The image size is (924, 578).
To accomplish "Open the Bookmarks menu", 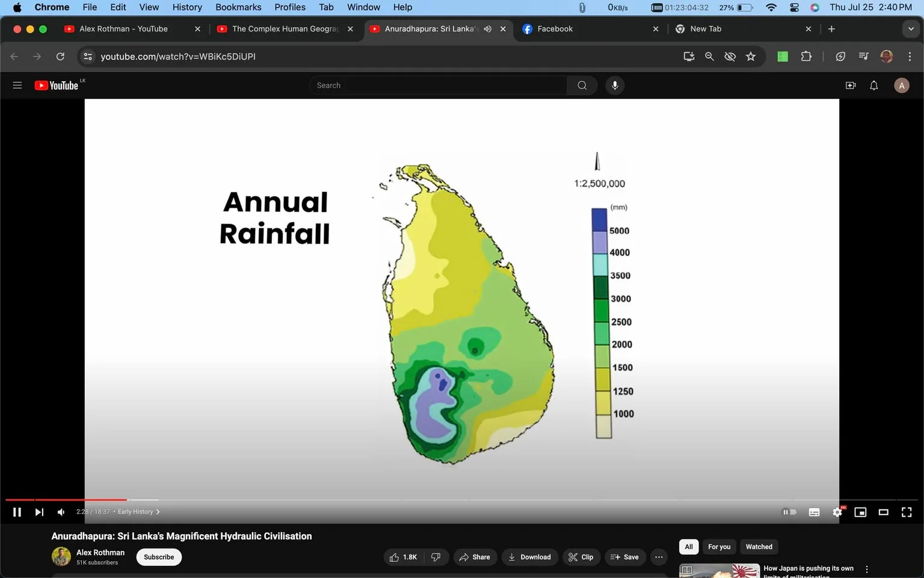I will point(238,7).
